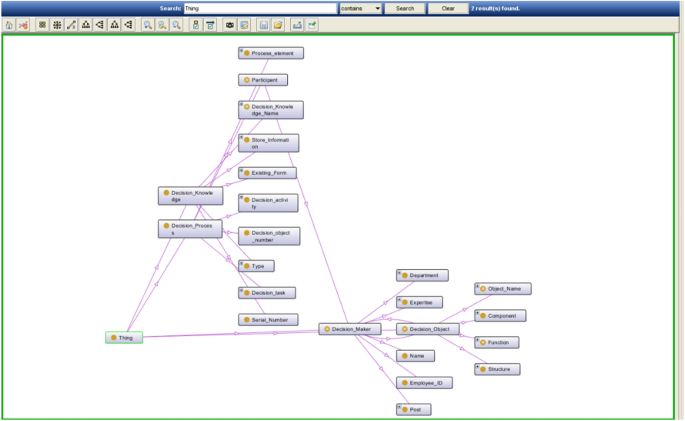Save graph using floppy disk icon
The width and height of the screenshot is (685, 421).
264,24
